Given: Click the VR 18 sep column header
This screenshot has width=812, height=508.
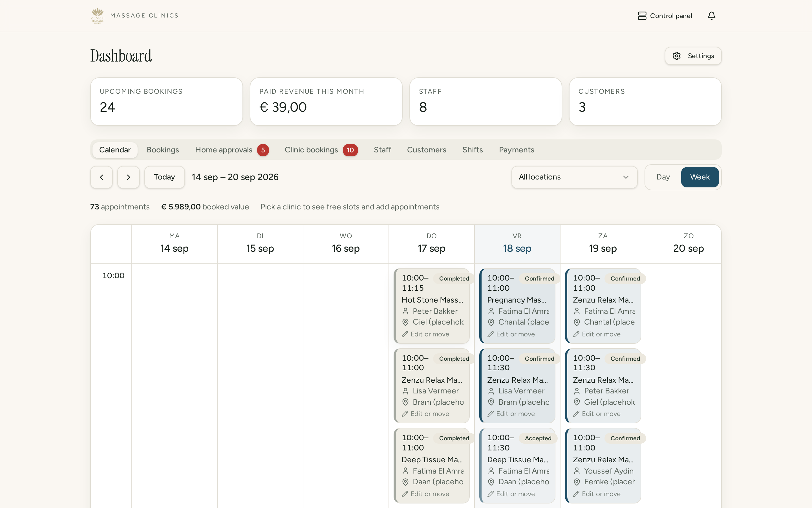Looking at the screenshot, I should click(x=517, y=244).
